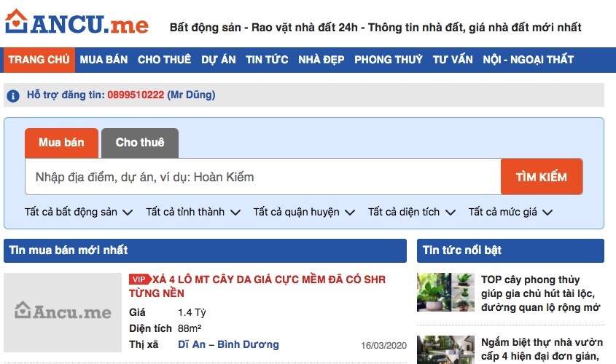Click the support phone number 0899510222
The height and width of the screenshot is (364, 616).
[136, 95]
